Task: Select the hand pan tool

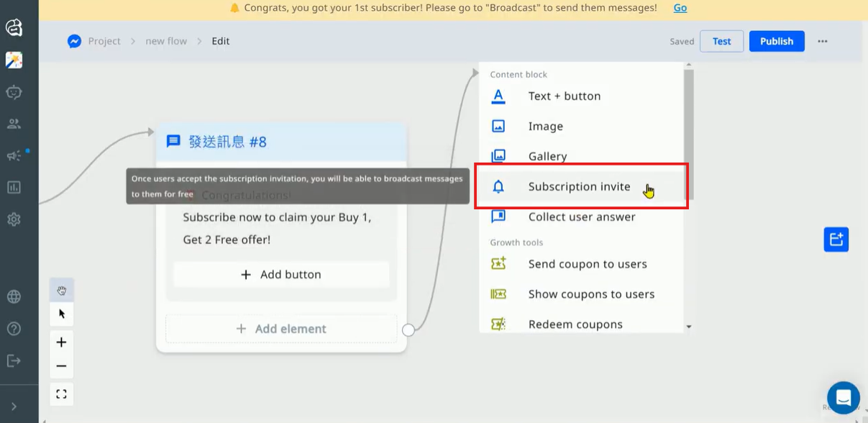Action: click(x=62, y=291)
